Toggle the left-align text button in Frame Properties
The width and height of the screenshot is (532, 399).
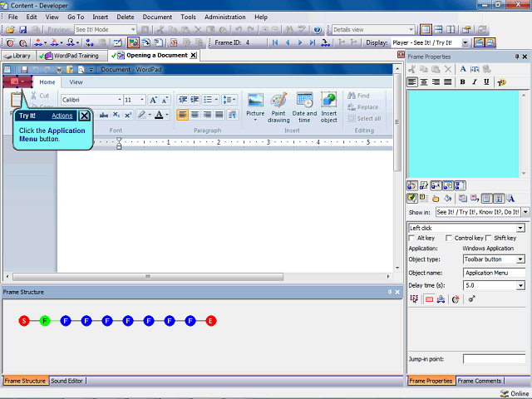412,82
